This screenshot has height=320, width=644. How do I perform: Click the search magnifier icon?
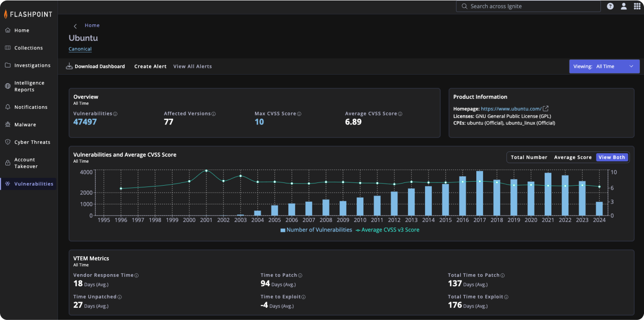point(465,6)
